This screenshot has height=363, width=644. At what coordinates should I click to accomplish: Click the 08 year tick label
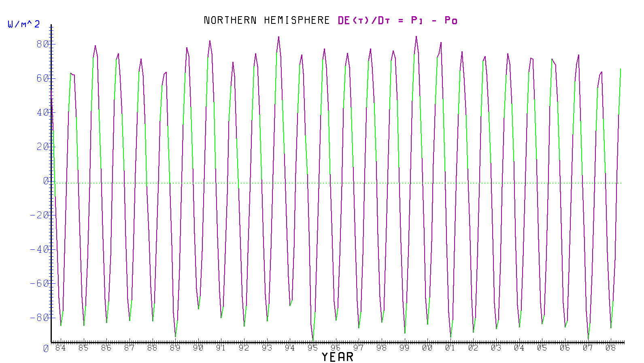point(610,348)
